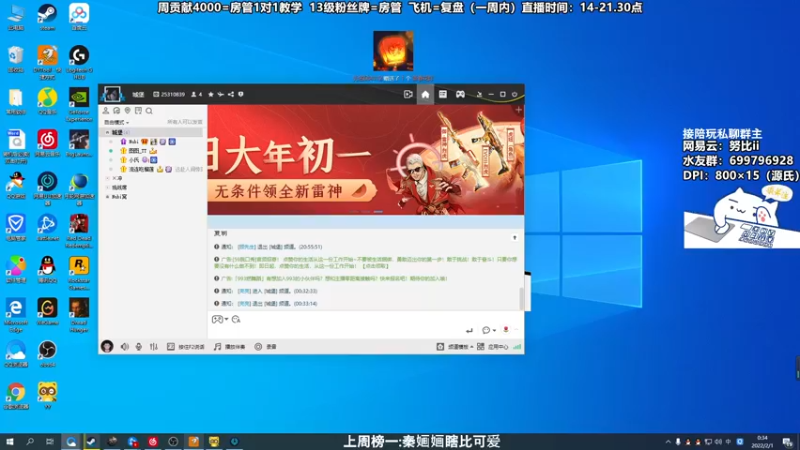The height and width of the screenshot is (450, 800).
Task: Open the gamepad games icon in YY header
Action: (x=460, y=94)
